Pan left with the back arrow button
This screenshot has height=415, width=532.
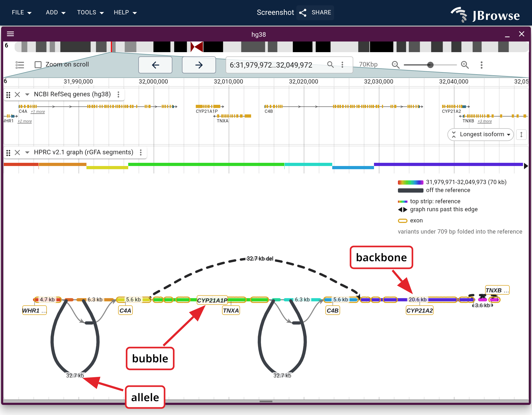(155, 65)
